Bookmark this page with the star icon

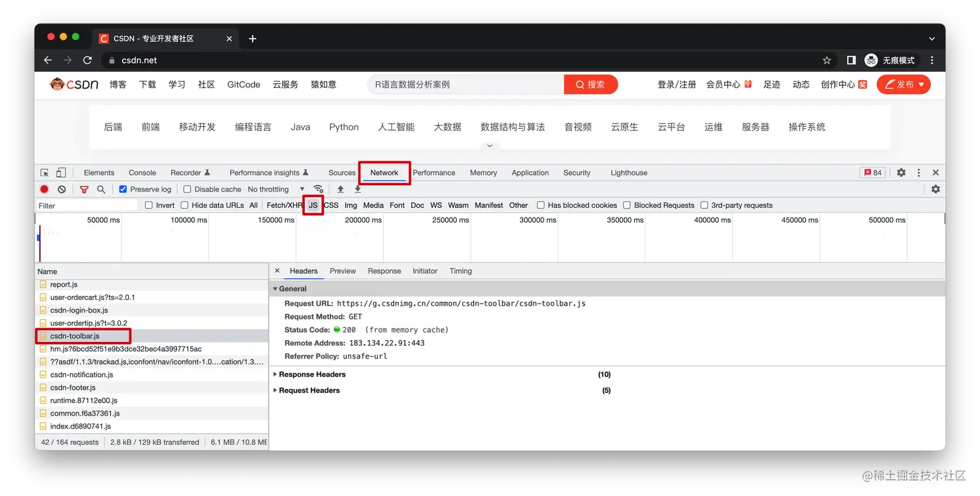pyautogui.click(x=827, y=60)
